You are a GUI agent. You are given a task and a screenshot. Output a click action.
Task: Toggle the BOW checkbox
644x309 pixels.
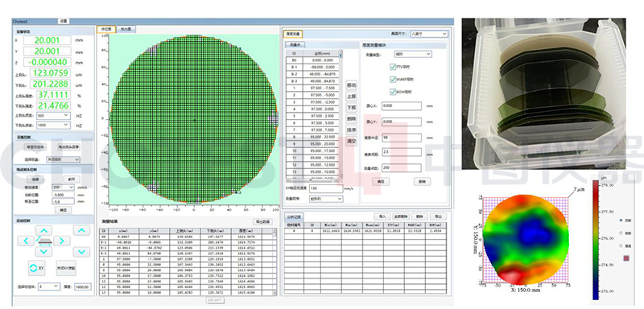393,92
